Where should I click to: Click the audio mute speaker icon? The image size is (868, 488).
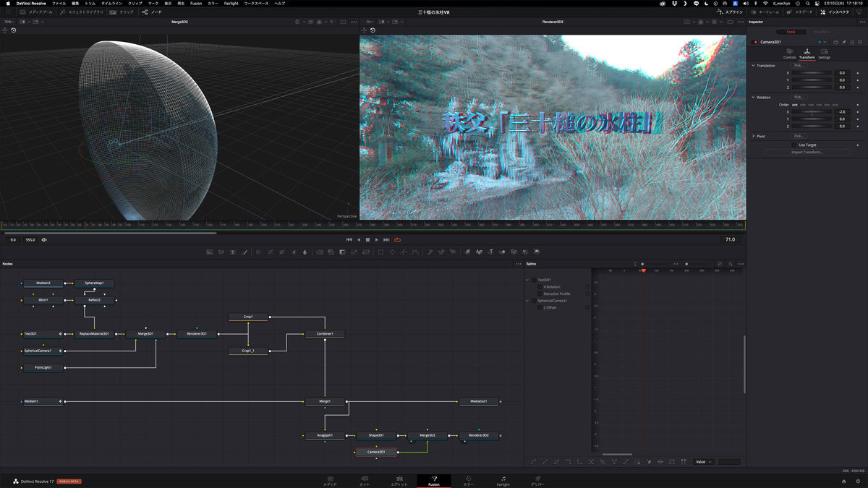pyautogui.click(x=44, y=239)
